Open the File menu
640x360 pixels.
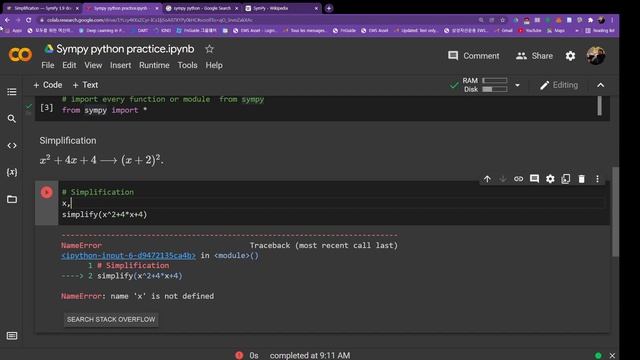(x=48, y=65)
